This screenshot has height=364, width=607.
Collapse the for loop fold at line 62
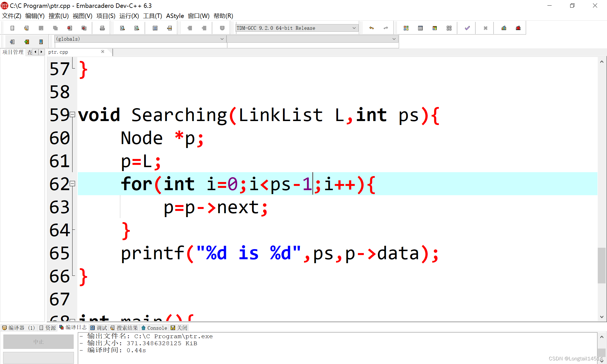73,183
